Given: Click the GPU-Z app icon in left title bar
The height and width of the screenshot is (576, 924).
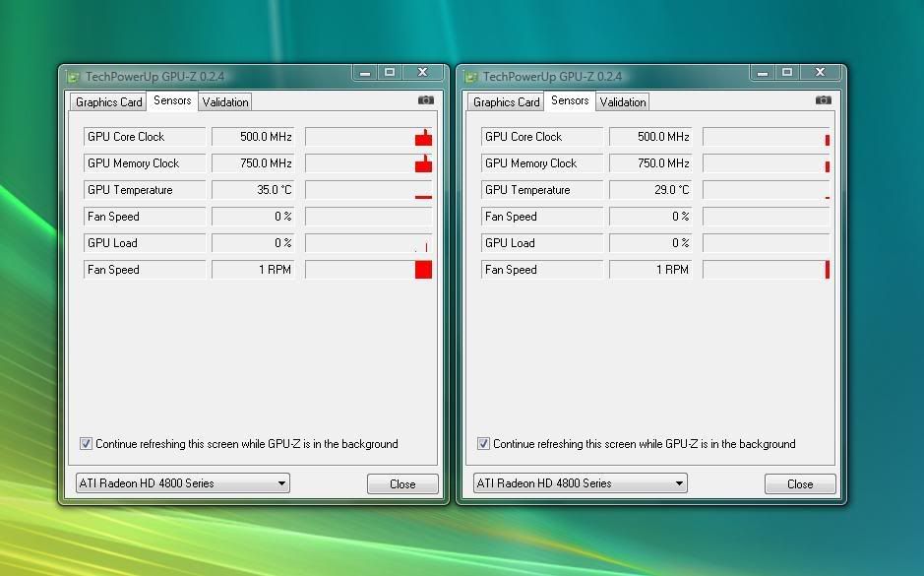Looking at the screenshot, I should tap(74, 76).
